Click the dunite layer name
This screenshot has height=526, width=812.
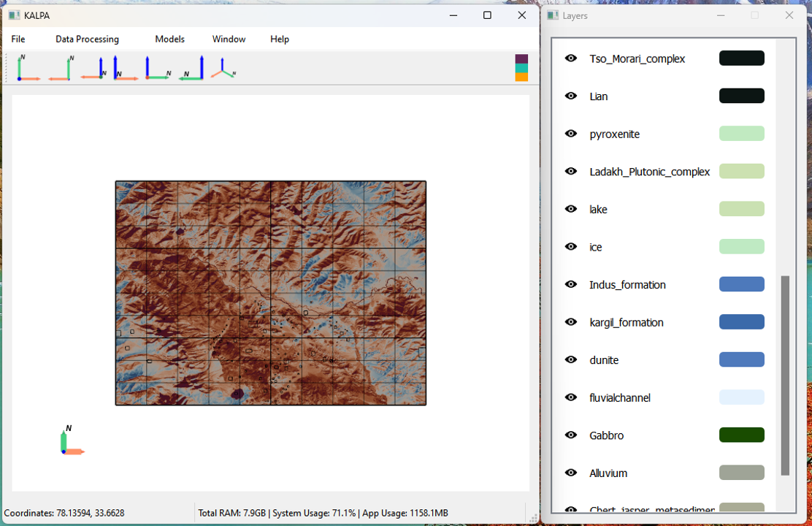pyautogui.click(x=604, y=360)
